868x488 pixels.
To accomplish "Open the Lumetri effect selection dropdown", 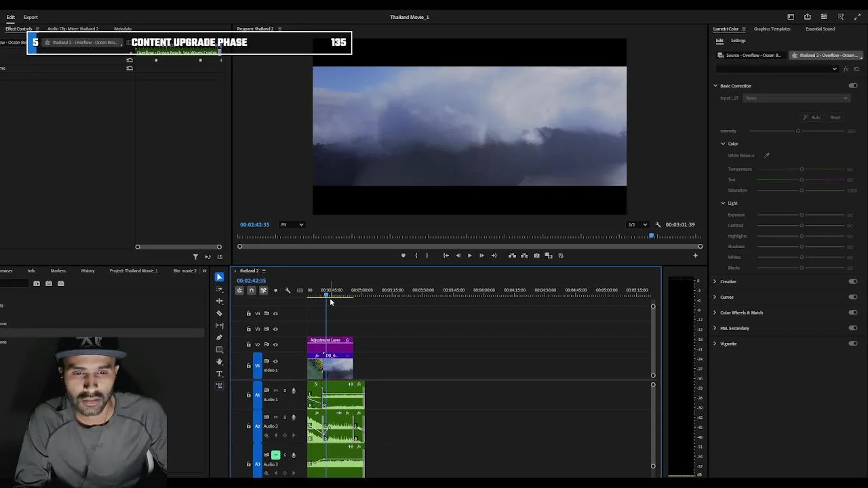I will [x=778, y=69].
